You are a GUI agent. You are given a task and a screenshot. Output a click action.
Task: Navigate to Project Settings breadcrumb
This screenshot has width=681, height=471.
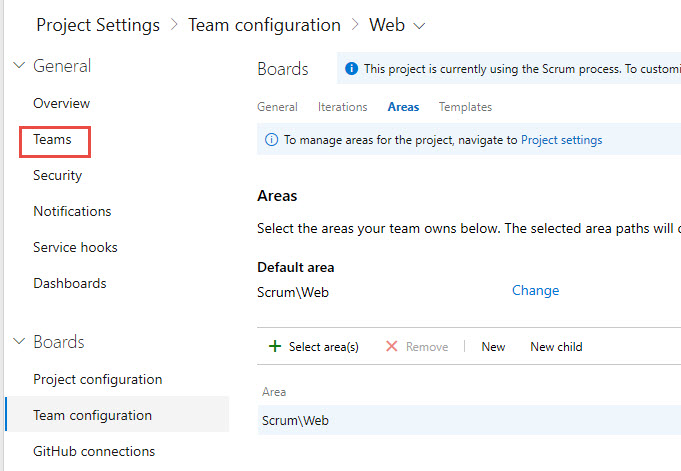tap(98, 25)
